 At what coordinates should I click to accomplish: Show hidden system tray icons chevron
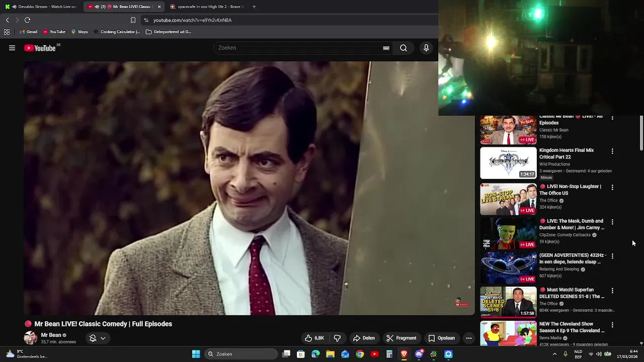pyautogui.click(x=554, y=354)
